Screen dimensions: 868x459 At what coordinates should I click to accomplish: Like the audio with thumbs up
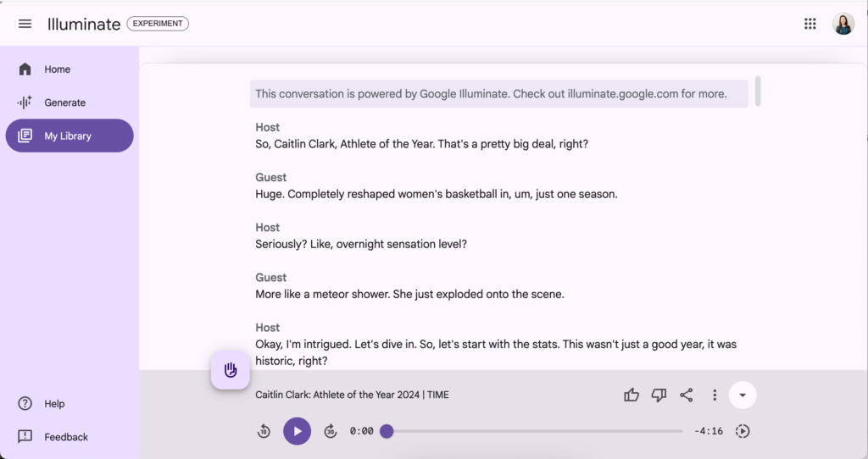coord(631,395)
